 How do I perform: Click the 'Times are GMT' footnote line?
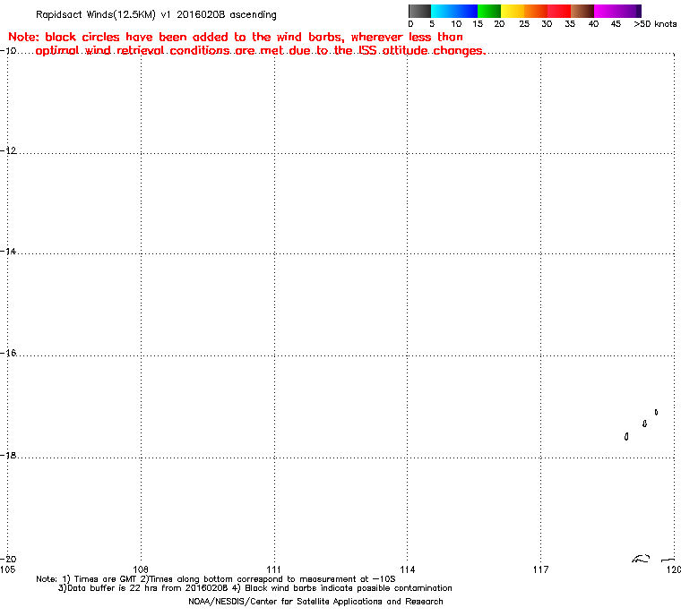click(x=216, y=579)
